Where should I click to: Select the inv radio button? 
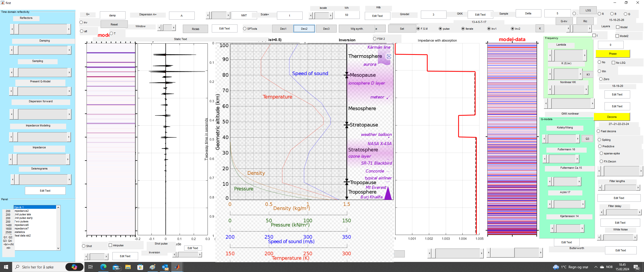(81, 22)
